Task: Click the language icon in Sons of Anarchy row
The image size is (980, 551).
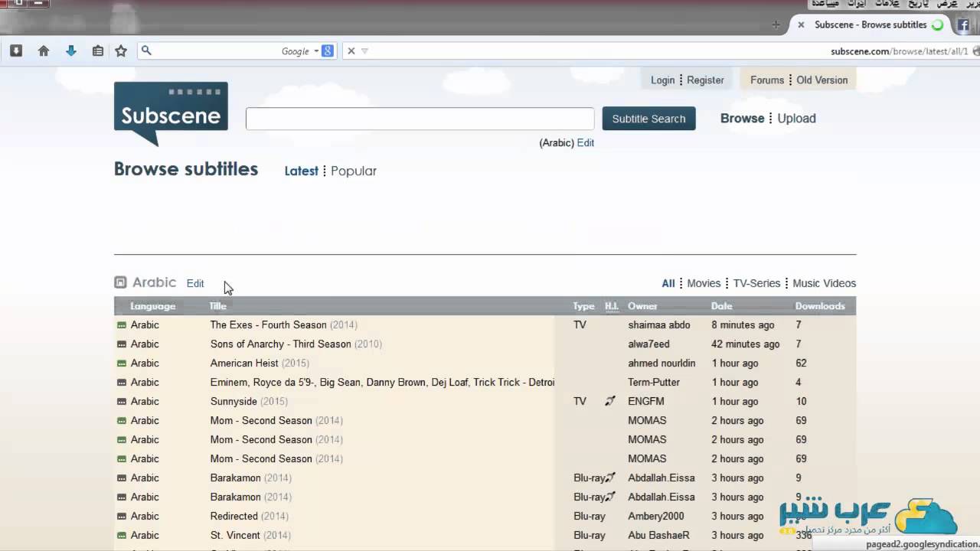Action: click(x=121, y=344)
